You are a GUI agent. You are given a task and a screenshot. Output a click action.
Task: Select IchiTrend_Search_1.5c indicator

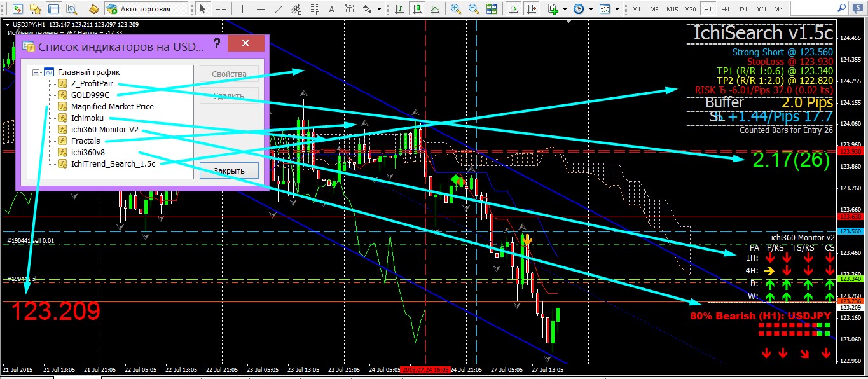113,163
